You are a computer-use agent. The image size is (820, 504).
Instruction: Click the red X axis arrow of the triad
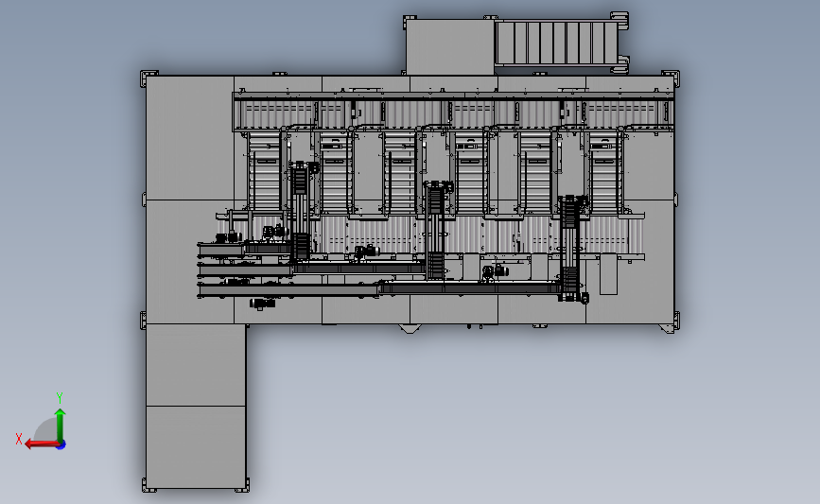pyautogui.click(x=43, y=443)
